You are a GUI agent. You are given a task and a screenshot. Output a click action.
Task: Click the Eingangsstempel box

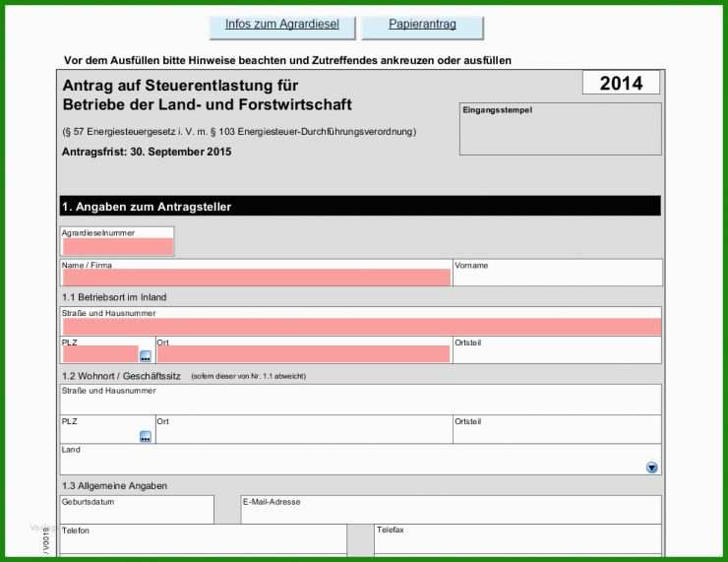click(561, 129)
